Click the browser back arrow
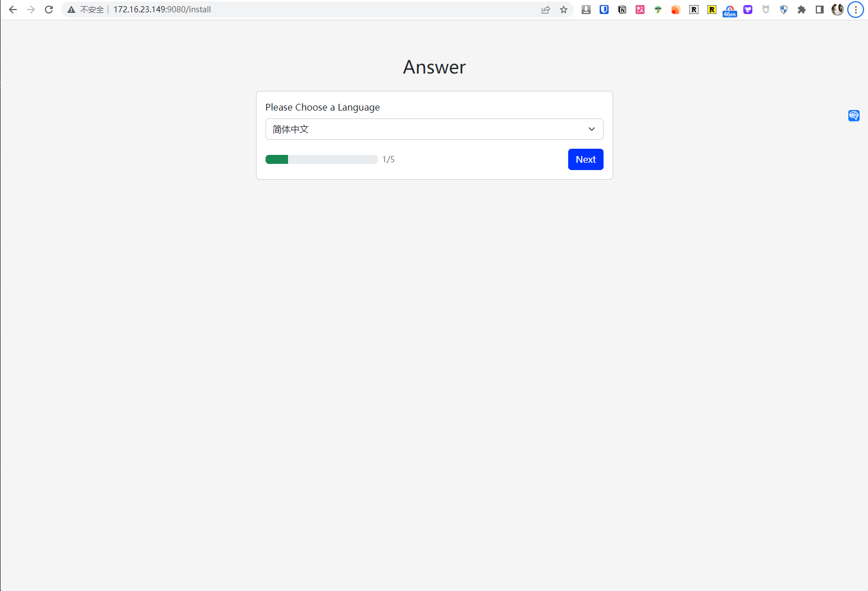 (13, 10)
